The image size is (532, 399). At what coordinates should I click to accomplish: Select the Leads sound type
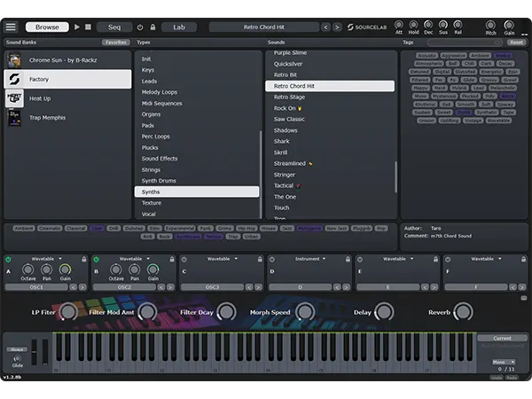pyautogui.click(x=149, y=81)
